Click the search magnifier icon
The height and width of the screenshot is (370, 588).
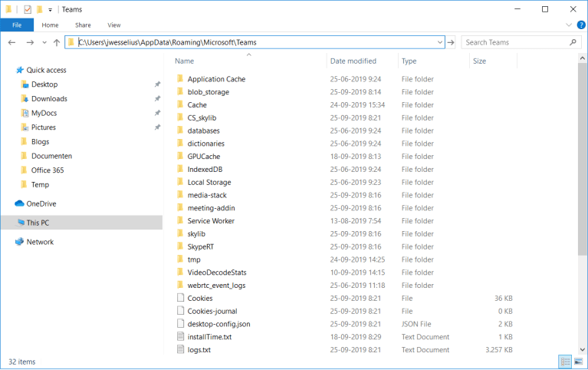point(573,42)
